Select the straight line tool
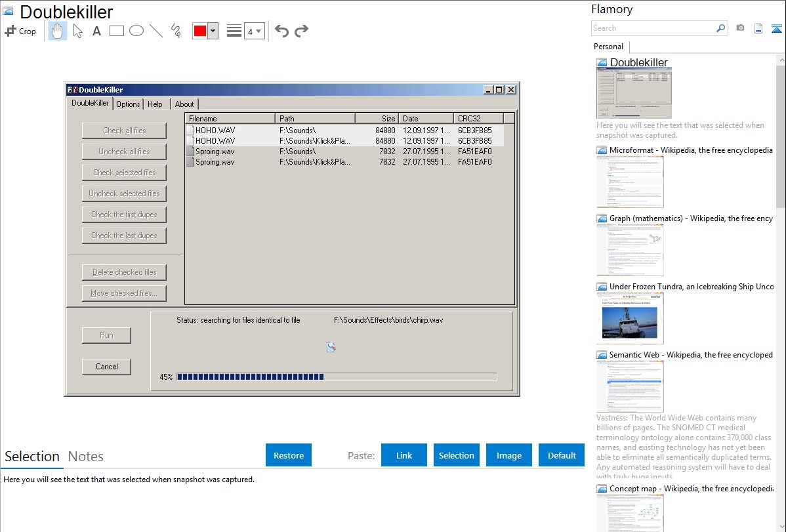This screenshot has height=532, width=786. (x=156, y=31)
